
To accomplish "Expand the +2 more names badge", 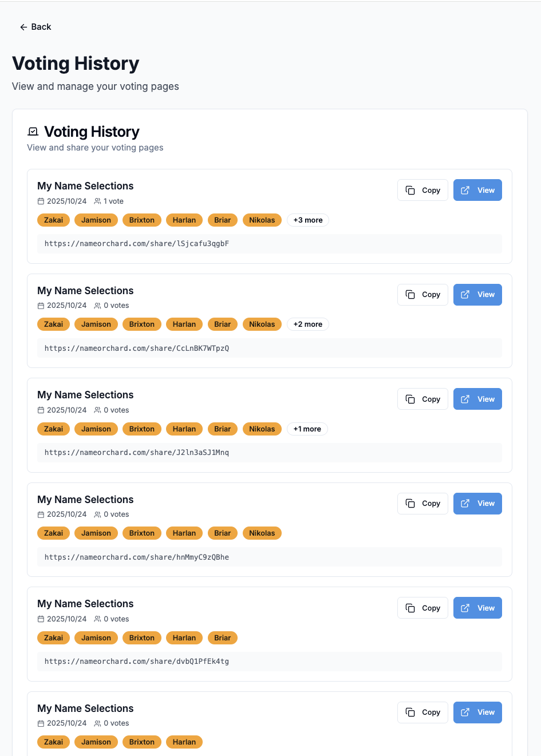I will pos(308,324).
